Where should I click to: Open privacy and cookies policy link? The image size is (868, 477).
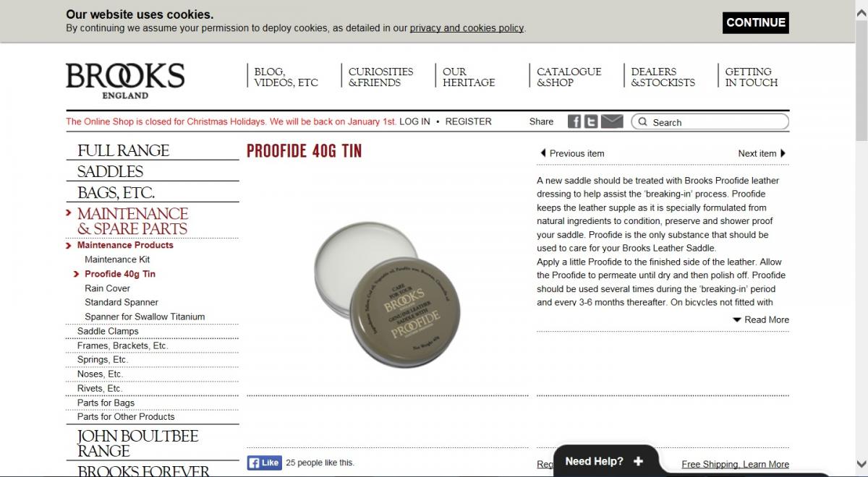click(467, 28)
